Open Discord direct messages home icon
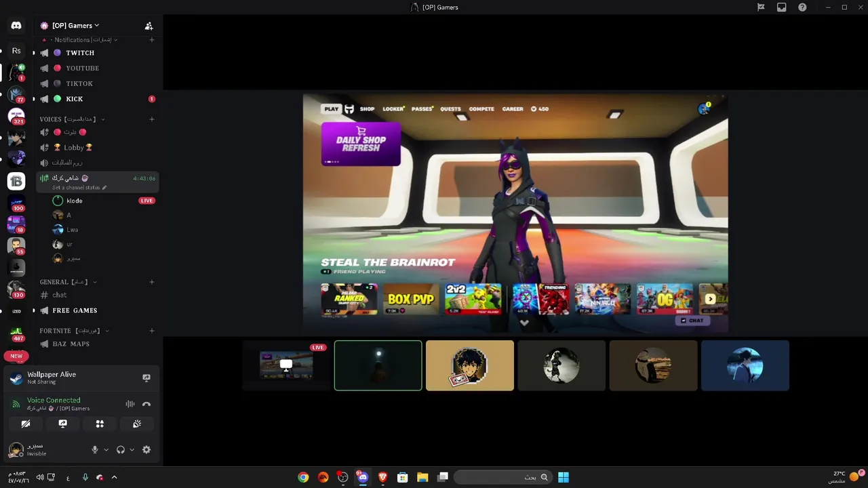 16,26
